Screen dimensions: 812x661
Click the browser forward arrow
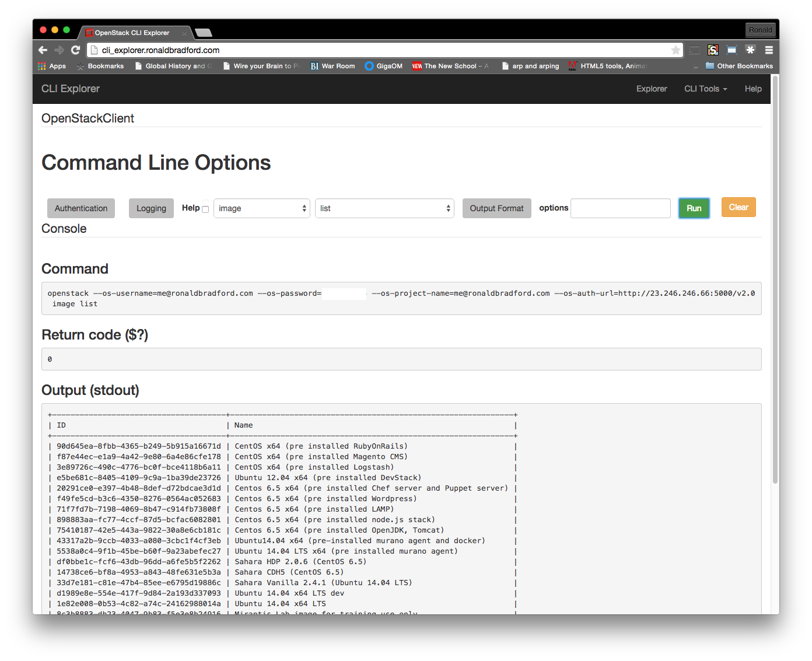click(x=59, y=50)
